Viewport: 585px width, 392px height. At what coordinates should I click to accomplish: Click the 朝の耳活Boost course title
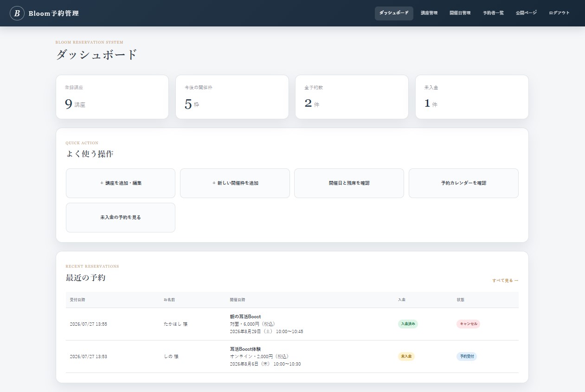pyautogui.click(x=245, y=316)
